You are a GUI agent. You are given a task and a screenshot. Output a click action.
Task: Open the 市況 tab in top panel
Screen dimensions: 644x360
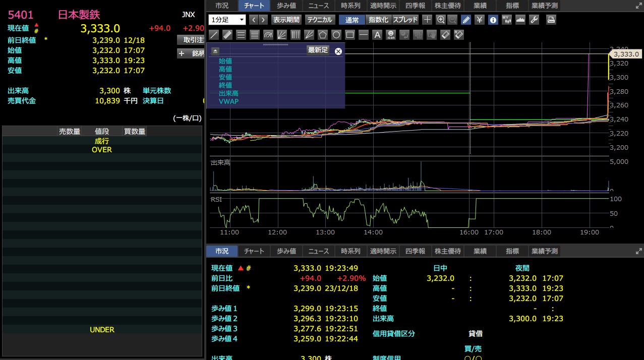(x=222, y=6)
